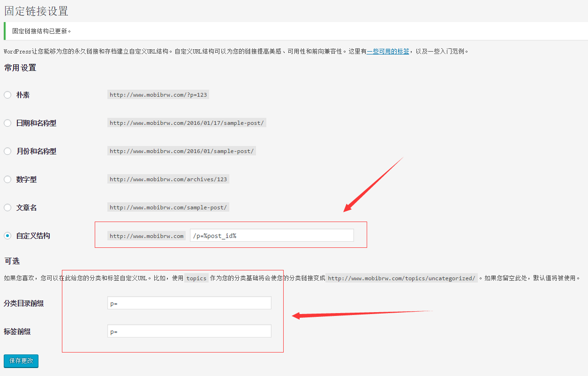Click the 固定链接结构已更新 notice message
Image resolution: width=588 pixels, height=376 pixels.
point(42,31)
